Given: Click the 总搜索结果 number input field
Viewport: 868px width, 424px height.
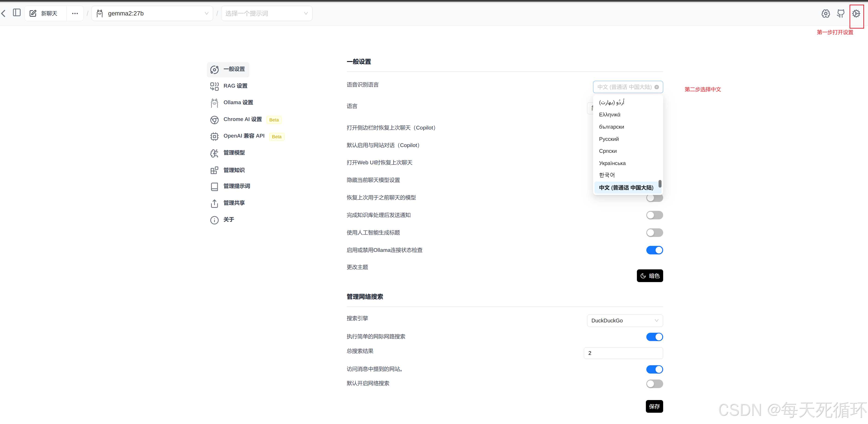Looking at the screenshot, I should (623, 353).
